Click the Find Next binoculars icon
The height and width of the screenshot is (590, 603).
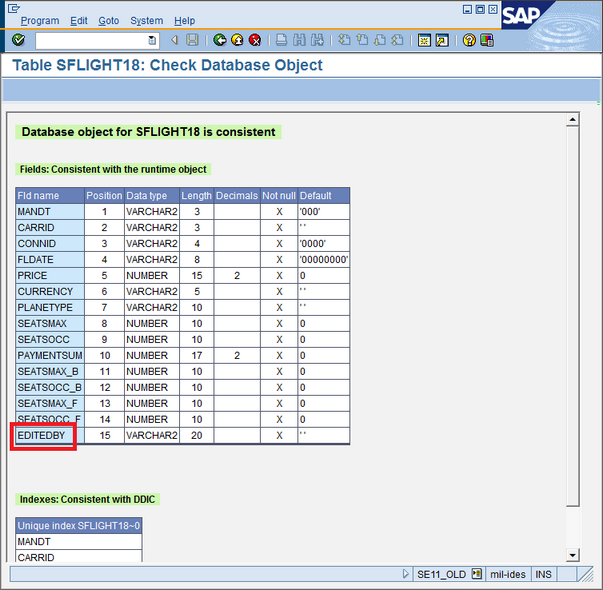pos(317,40)
